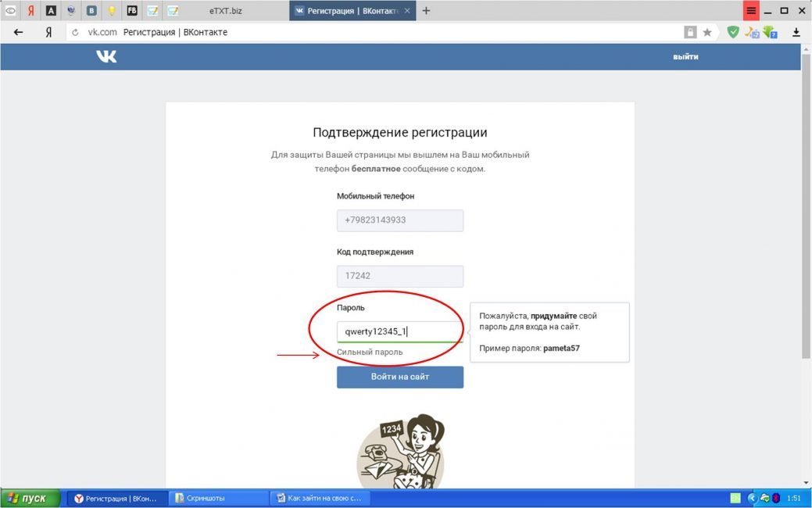Viewport: 812px width, 508px height.
Task: Open a new tab with the plus button
Action: point(426,10)
